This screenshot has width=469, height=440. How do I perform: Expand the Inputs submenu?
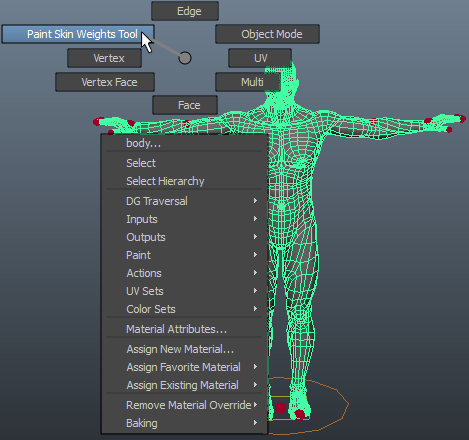184,219
